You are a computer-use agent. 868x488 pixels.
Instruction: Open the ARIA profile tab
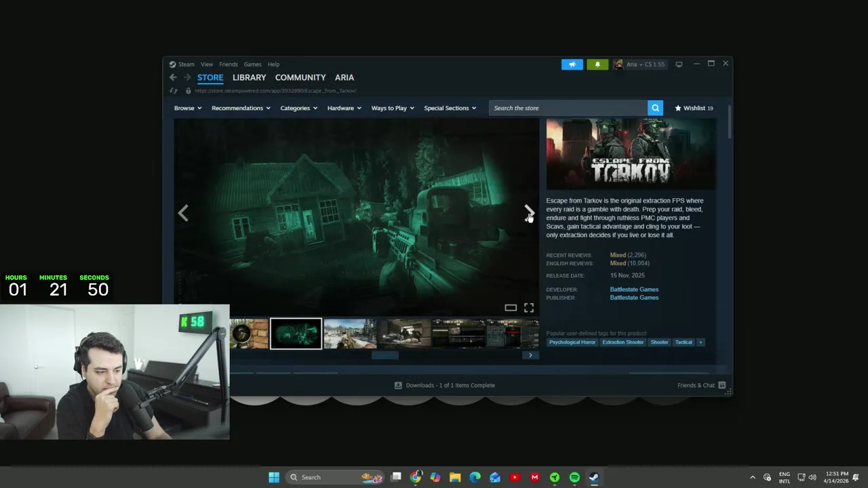click(344, 77)
